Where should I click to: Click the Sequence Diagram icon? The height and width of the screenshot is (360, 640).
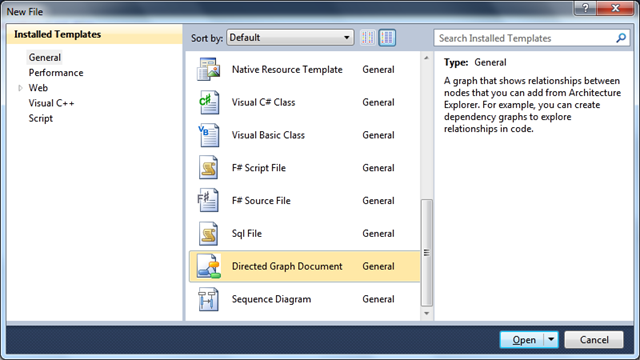[209, 299]
